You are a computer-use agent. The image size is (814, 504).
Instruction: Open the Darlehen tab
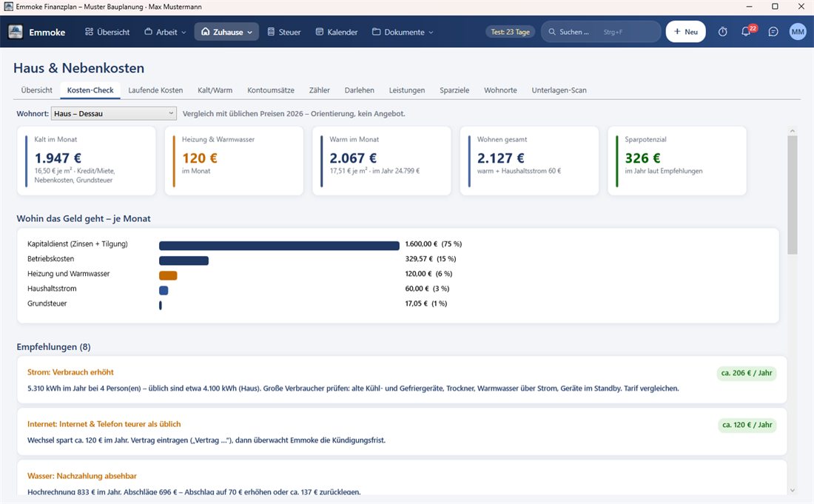359,90
